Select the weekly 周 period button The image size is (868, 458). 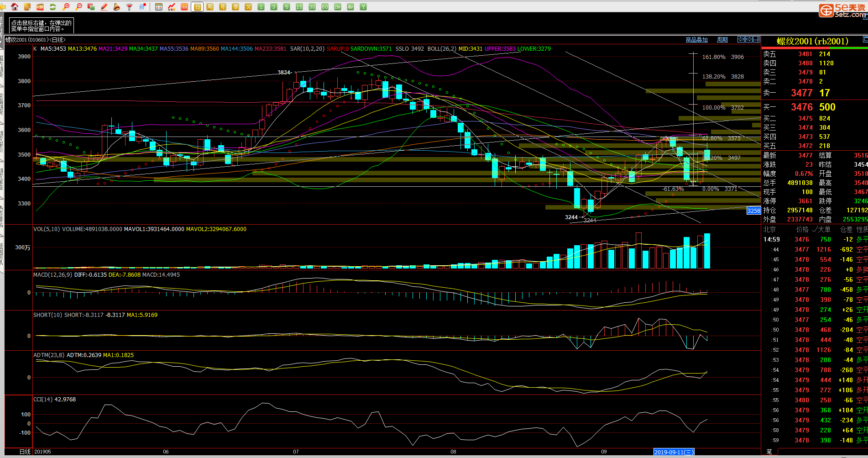(x=210, y=7)
